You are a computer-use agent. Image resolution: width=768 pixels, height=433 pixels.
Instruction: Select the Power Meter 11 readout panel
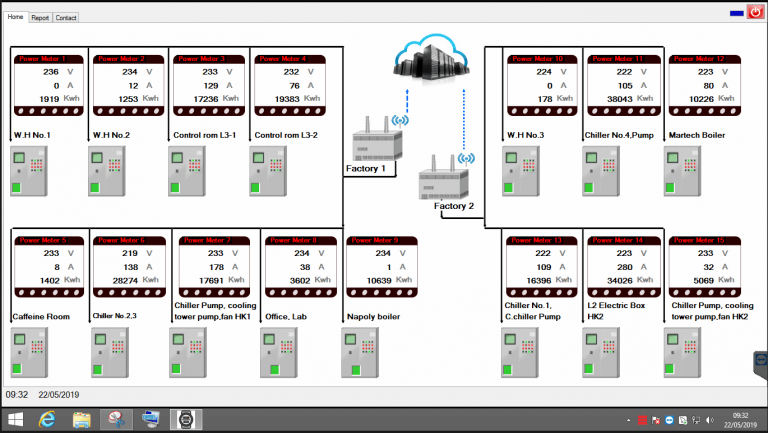(x=621, y=81)
